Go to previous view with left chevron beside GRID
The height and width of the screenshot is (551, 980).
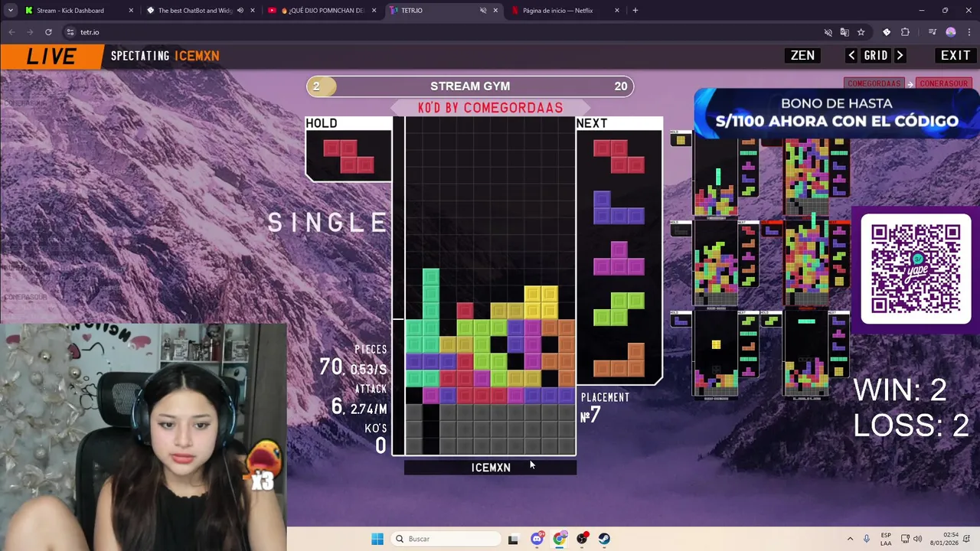851,55
